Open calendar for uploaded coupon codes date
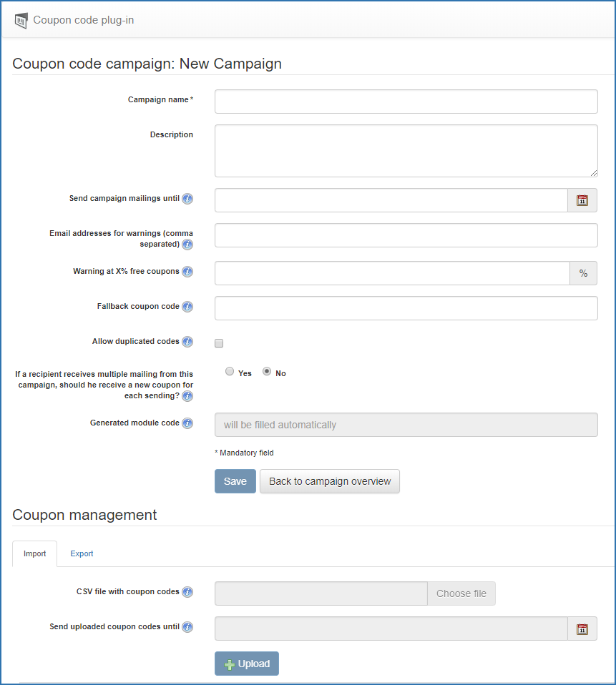 (582, 629)
